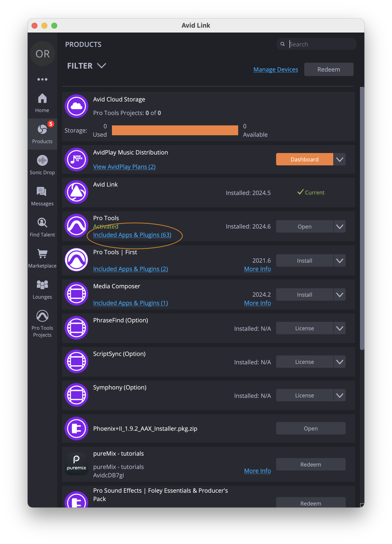Click View AvidPlay Plans (2) link
This screenshot has width=392, height=544.
tap(124, 167)
